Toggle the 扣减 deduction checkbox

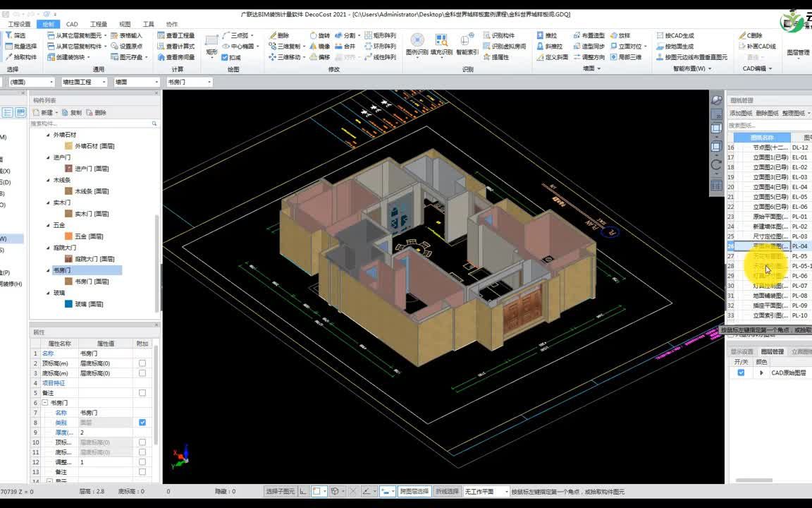(x=225, y=58)
